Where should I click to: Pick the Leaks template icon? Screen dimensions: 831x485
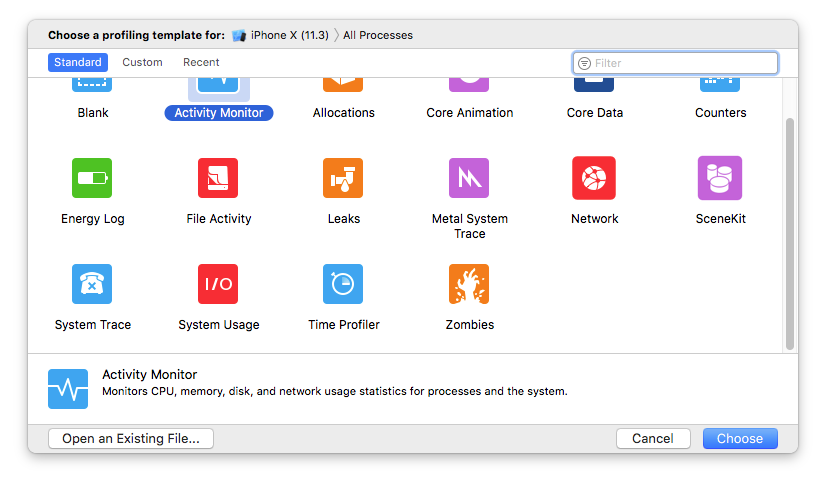click(x=343, y=178)
